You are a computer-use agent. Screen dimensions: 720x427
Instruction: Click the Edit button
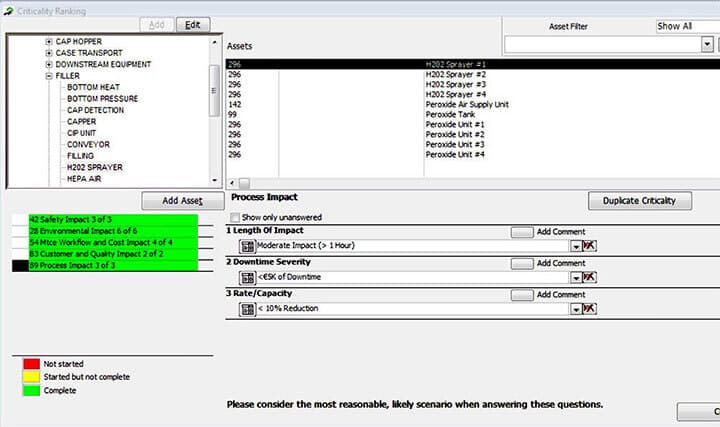pyautogui.click(x=193, y=25)
